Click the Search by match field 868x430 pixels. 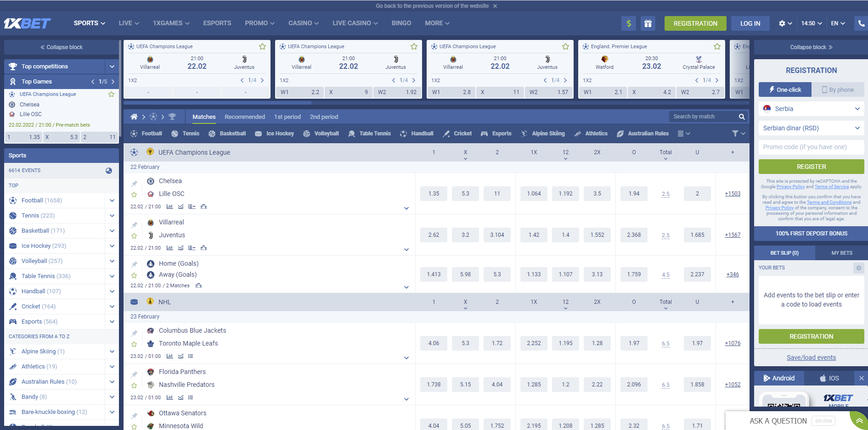[703, 117]
